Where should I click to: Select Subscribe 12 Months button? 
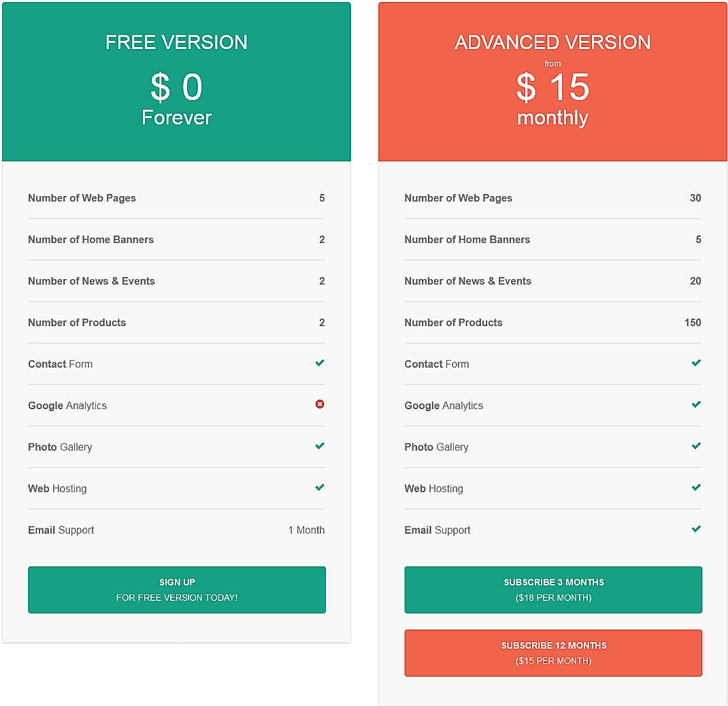[x=553, y=653]
